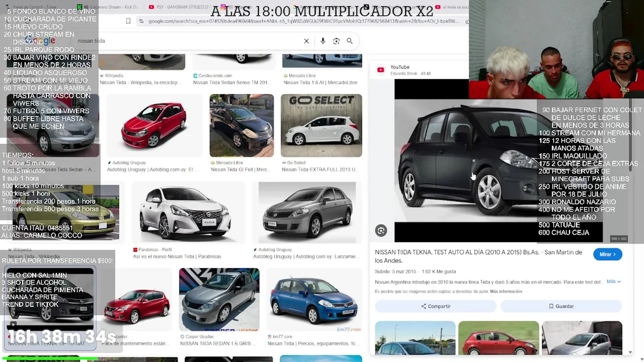
Task: Click the Google address bar URL
Action: [x=303, y=21]
